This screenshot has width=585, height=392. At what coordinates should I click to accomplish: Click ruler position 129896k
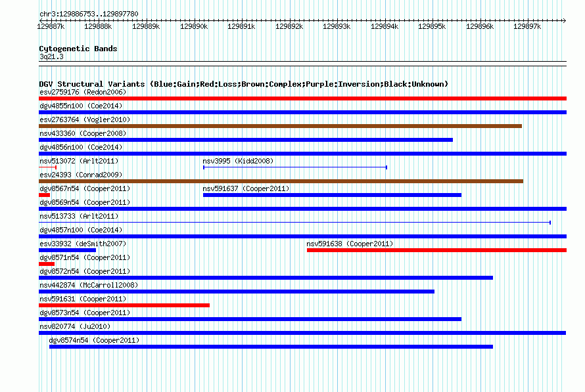tap(480, 26)
